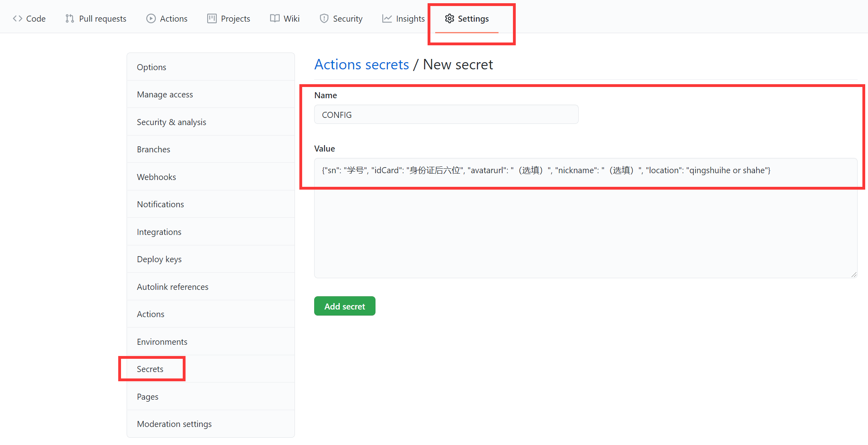Screen dimensions: 868x445
Task: Click the Name input field
Action: point(446,115)
